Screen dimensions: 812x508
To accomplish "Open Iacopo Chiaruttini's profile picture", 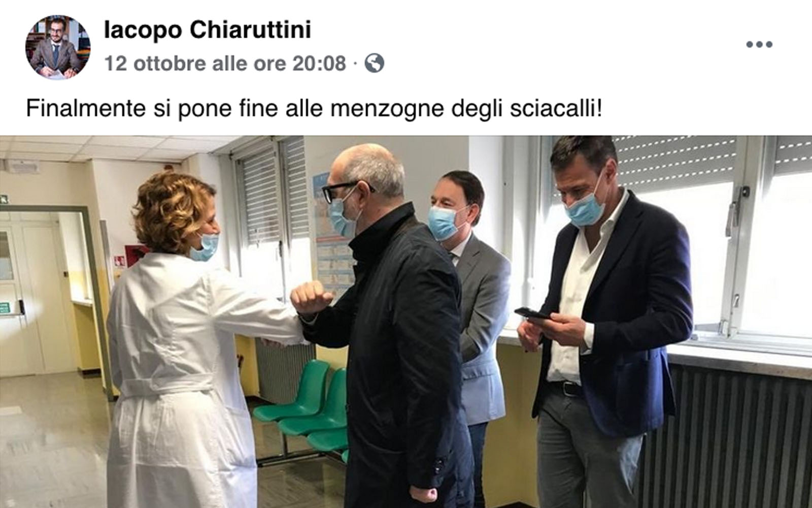I will [58, 47].
